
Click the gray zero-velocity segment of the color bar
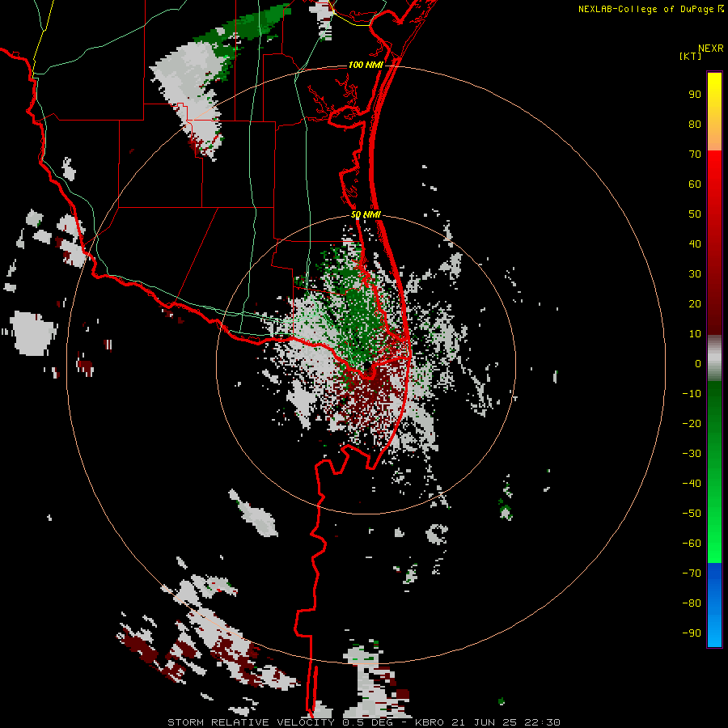tap(714, 358)
